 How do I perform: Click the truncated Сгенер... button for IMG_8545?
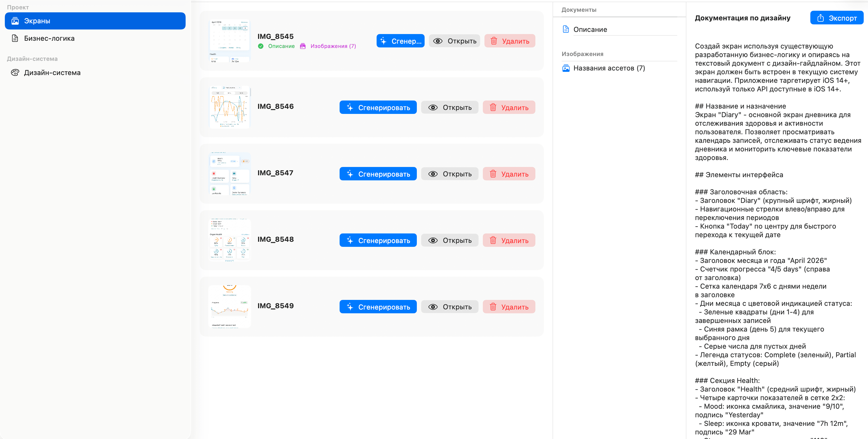point(400,41)
